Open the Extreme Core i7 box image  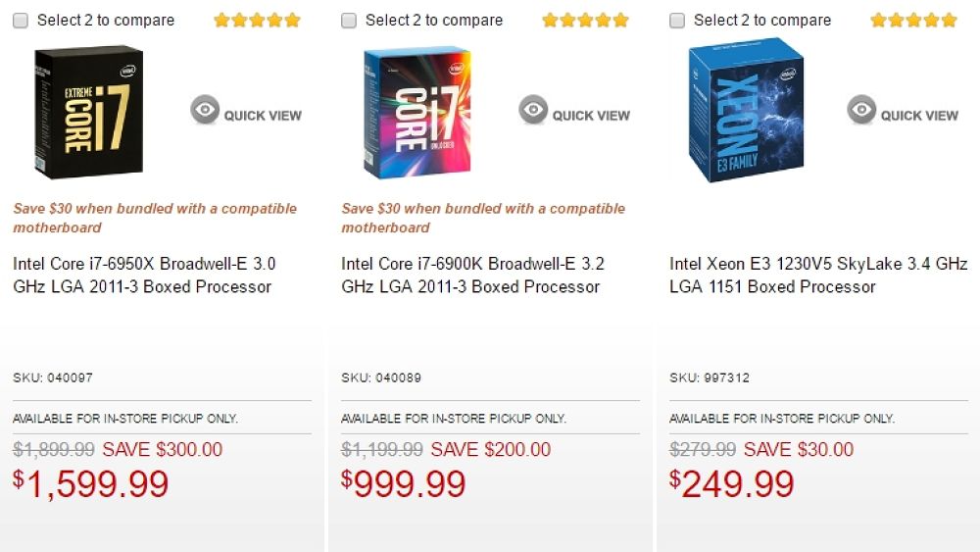[89, 112]
